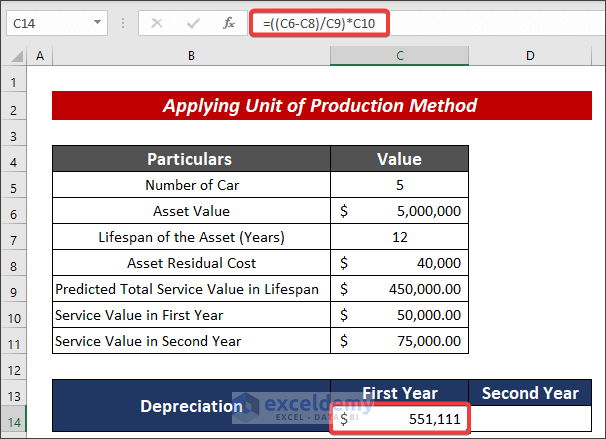The image size is (606, 439).
Task: Select the 'Asset Value' label cell
Action: pyautogui.click(x=191, y=211)
